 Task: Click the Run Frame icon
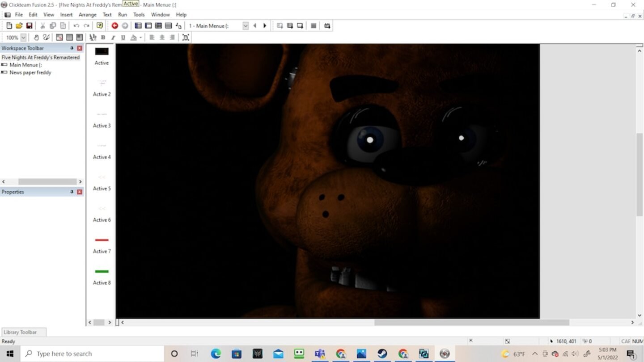pos(300,26)
